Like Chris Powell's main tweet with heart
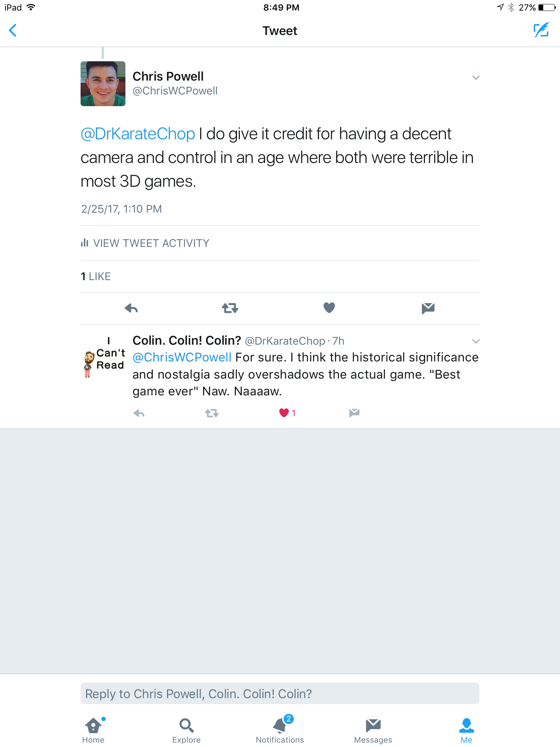 [329, 308]
